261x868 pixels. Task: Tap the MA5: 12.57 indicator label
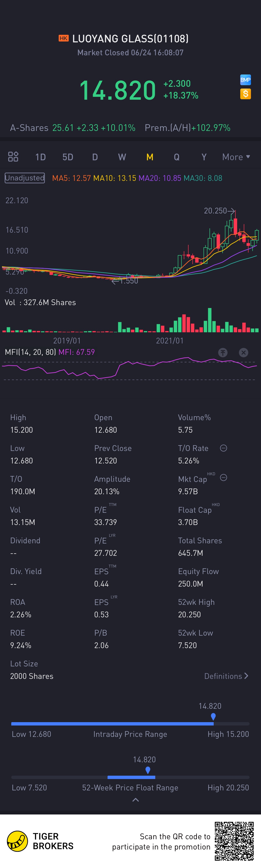[71, 178]
